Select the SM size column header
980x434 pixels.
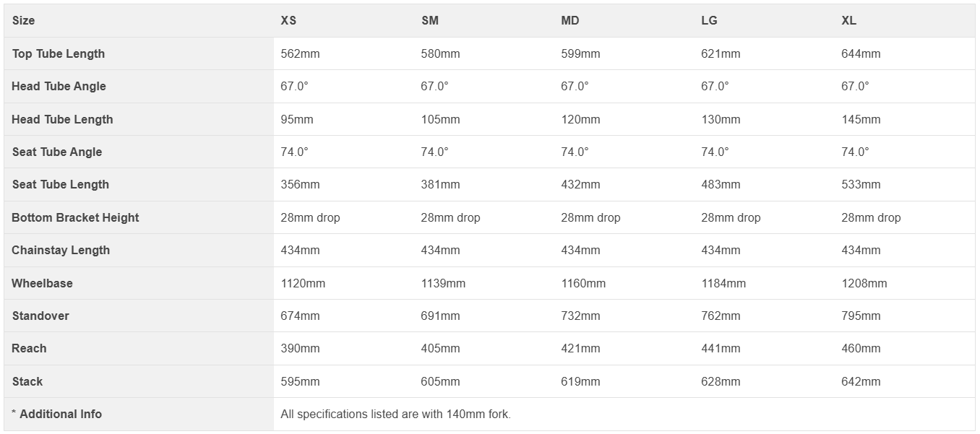(429, 21)
